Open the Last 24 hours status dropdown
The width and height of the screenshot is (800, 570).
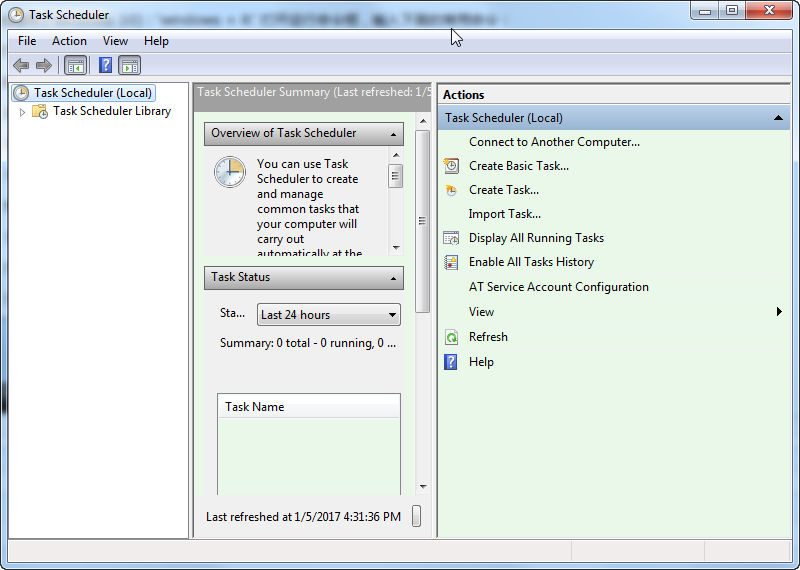[x=329, y=315]
